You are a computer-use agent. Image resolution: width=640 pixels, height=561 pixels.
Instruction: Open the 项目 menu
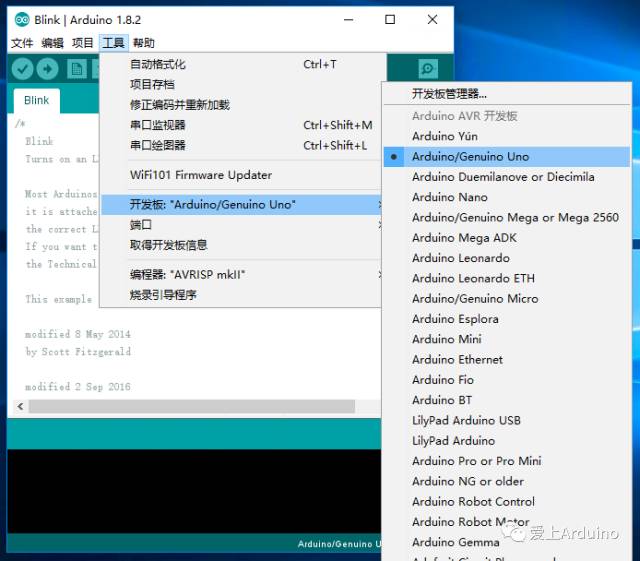(83, 43)
